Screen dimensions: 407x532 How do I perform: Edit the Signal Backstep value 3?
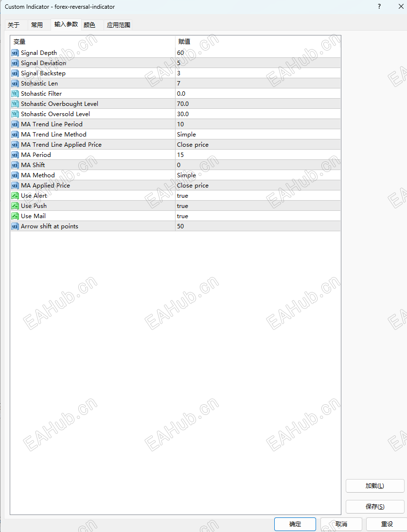[x=258, y=73]
